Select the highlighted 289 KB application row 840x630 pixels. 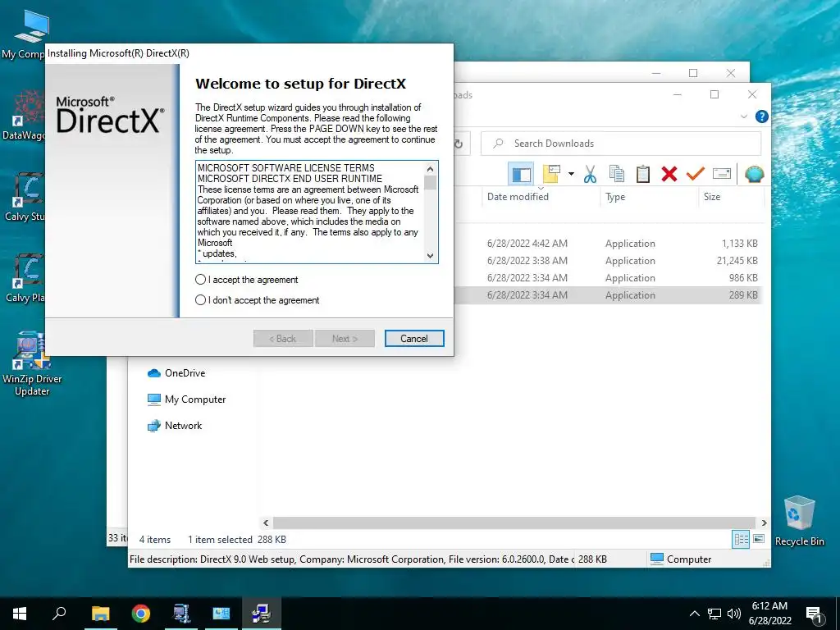click(x=608, y=294)
